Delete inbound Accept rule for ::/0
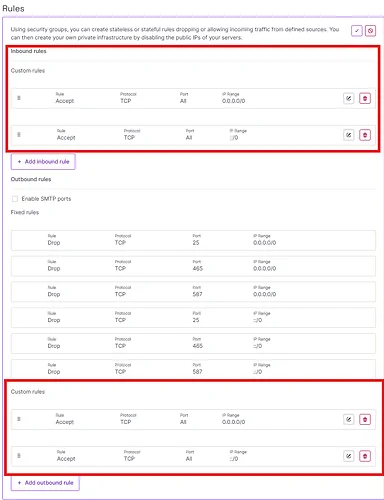The height and width of the screenshot is (500, 384). [365, 135]
